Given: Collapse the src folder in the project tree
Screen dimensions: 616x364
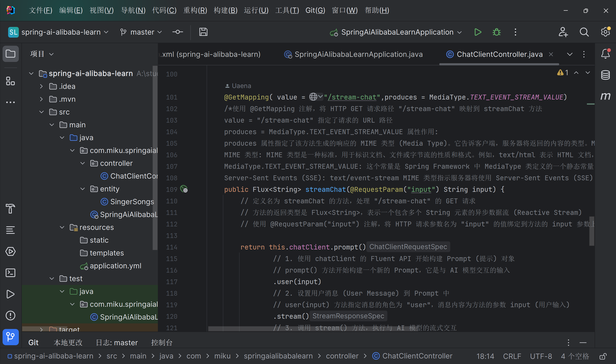Looking at the screenshot, I should click(41, 112).
